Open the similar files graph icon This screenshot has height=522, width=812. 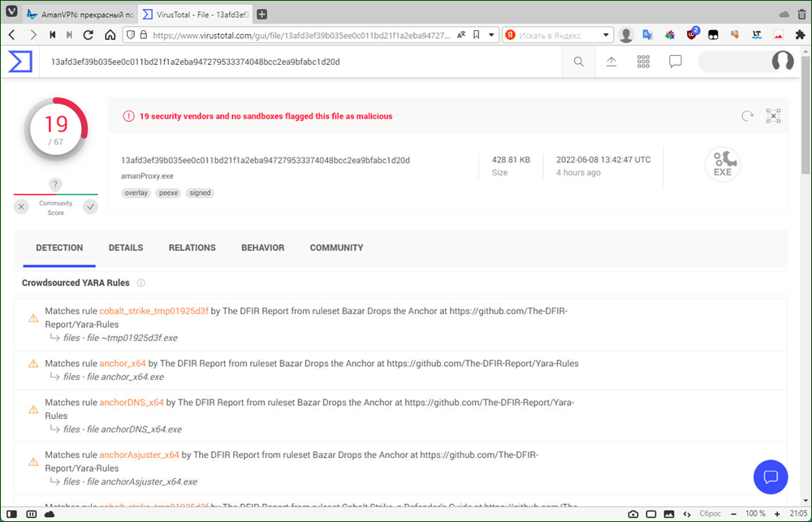(x=773, y=116)
